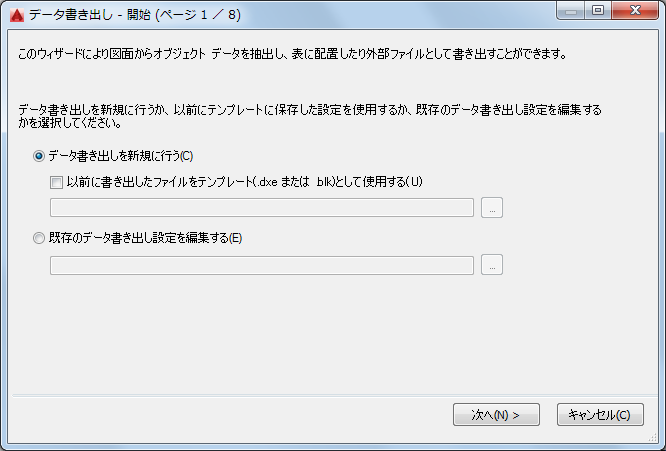Select 既存のデータ書き出し設定を編集する radio button
The height and width of the screenshot is (451, 666).
tap(39, 238)
